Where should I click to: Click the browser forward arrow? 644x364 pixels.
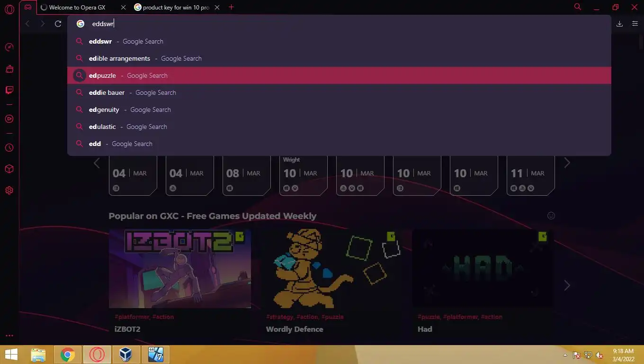tap(43, 24)
